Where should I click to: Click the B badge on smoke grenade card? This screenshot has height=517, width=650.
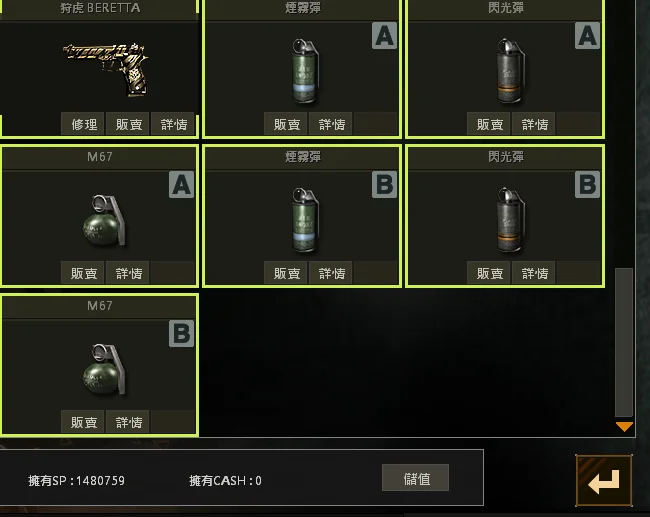tap(384, 184)
